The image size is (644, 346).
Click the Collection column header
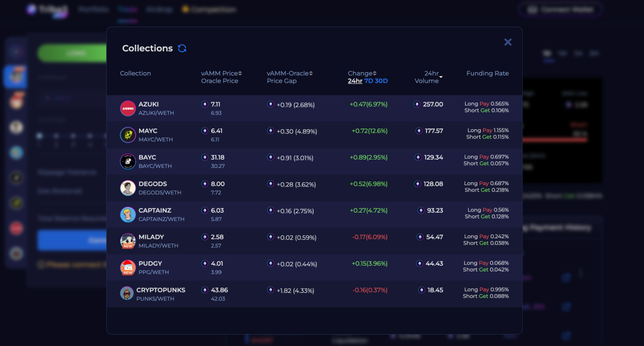click(135, 73)
